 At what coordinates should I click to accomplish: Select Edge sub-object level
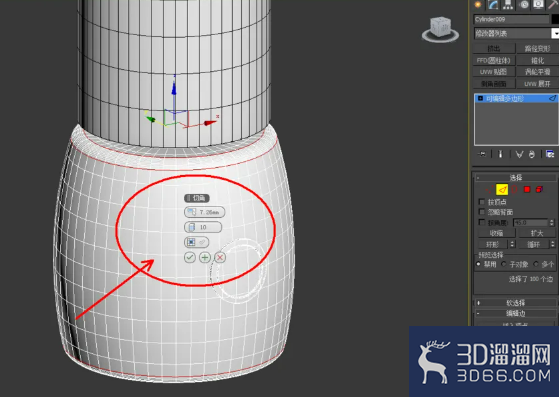coord(502,190)
